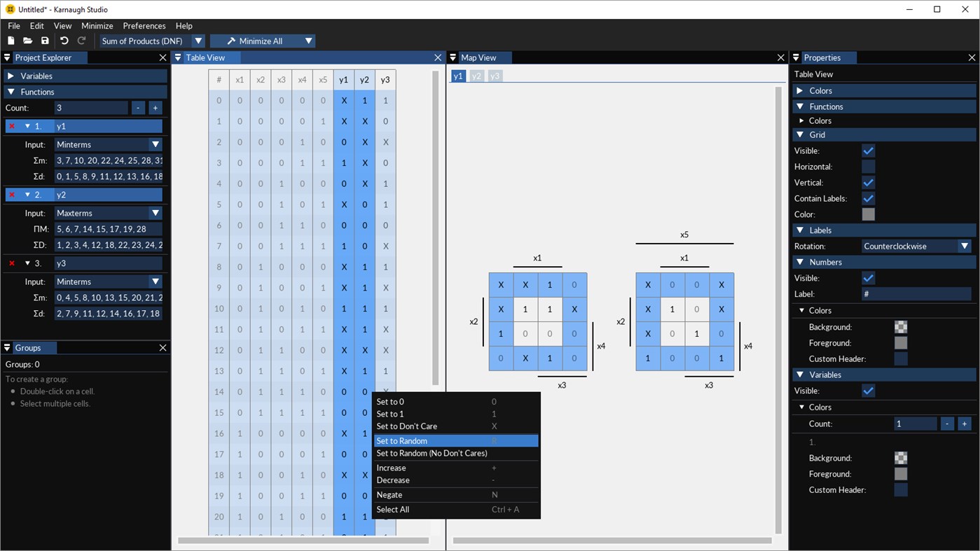Open the Sum of Products (DNF) dropdown
980x551 pixels.
click(198, 41)
